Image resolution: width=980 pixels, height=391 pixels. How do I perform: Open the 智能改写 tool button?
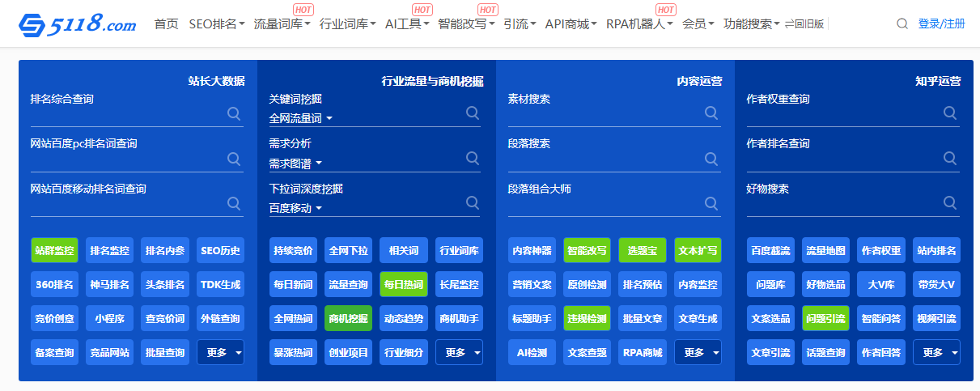587,251
